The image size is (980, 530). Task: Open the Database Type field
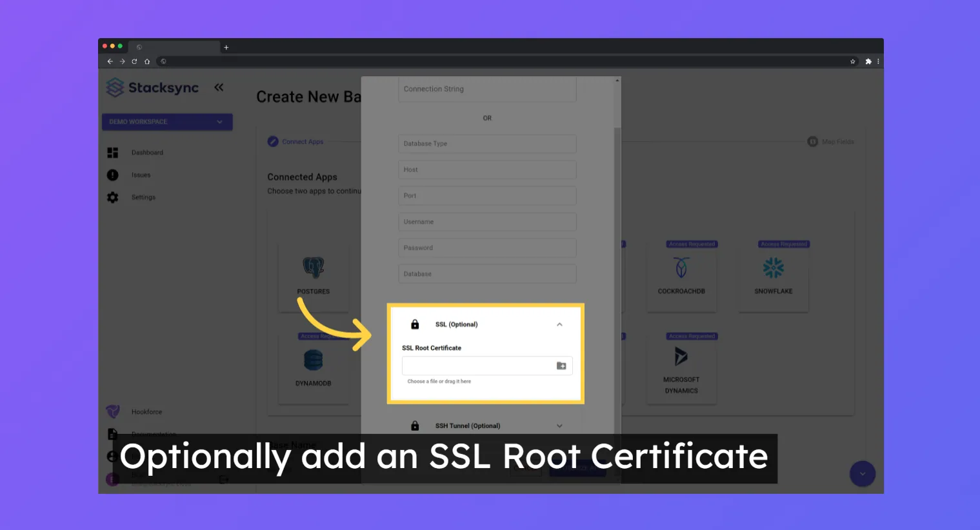click(487, 144)
